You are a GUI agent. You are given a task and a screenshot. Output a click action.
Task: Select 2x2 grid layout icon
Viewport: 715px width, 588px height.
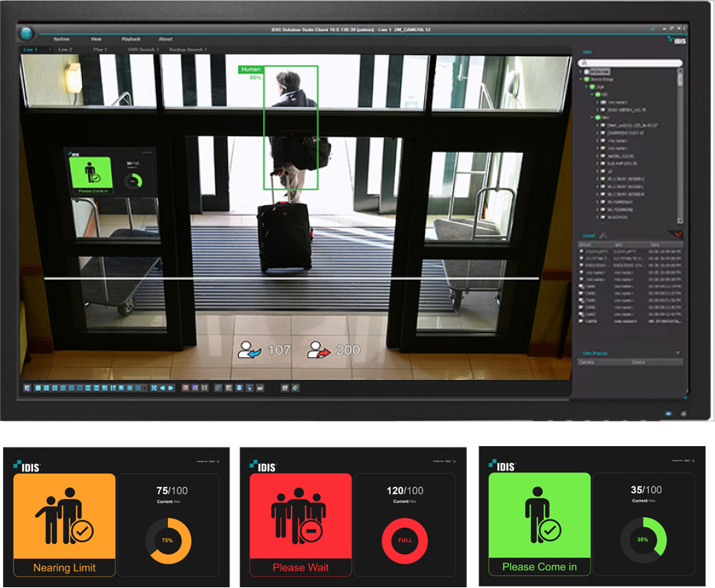[x=44, y=388]
